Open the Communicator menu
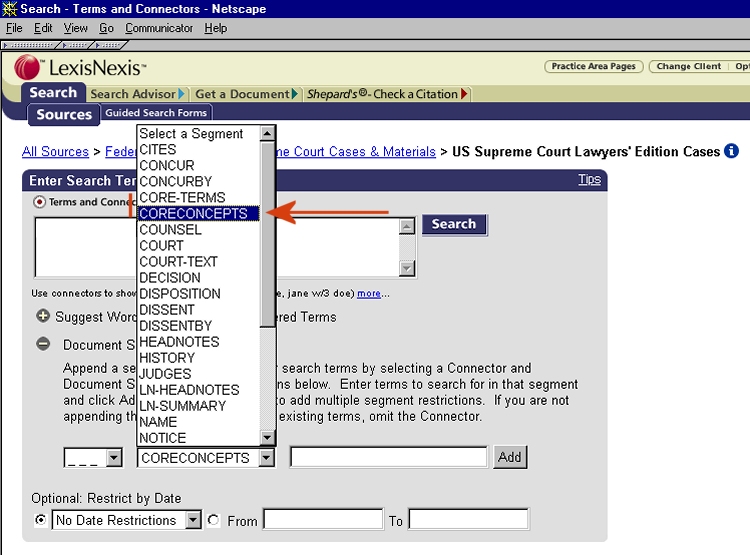The image size is (750, 555). [159, 28]
